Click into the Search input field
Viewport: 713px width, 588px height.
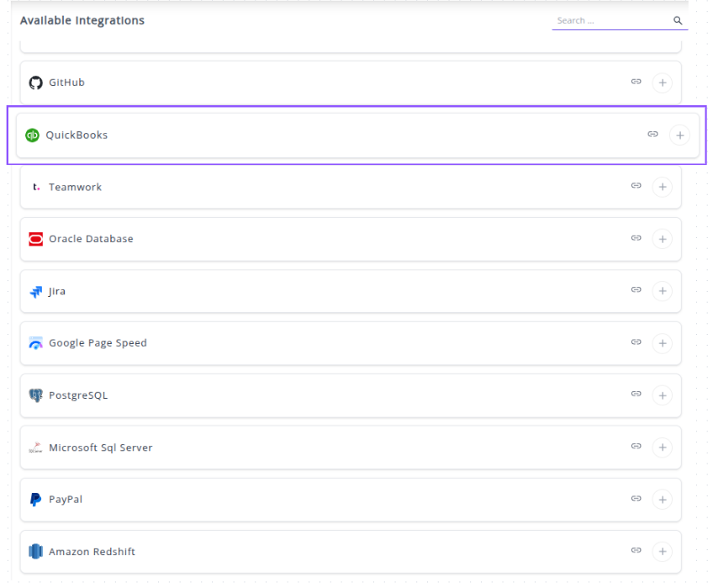tap(610, 21)
